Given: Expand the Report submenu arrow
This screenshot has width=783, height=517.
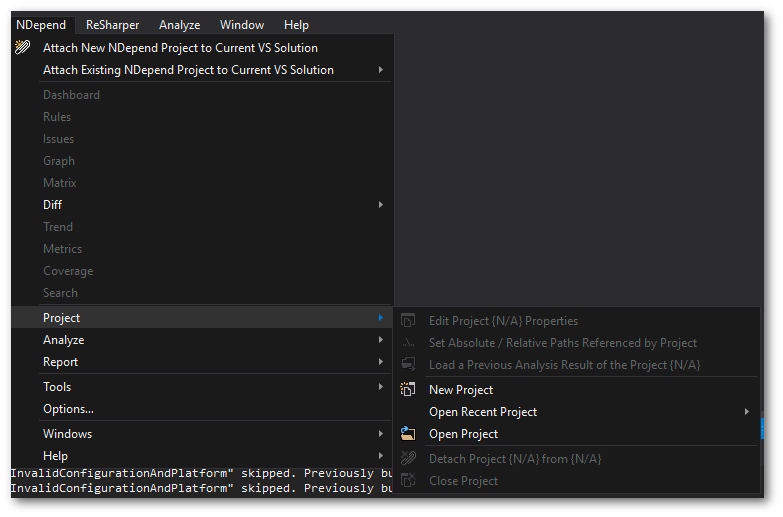Looking at the screenshot, I should pos(381,362).
